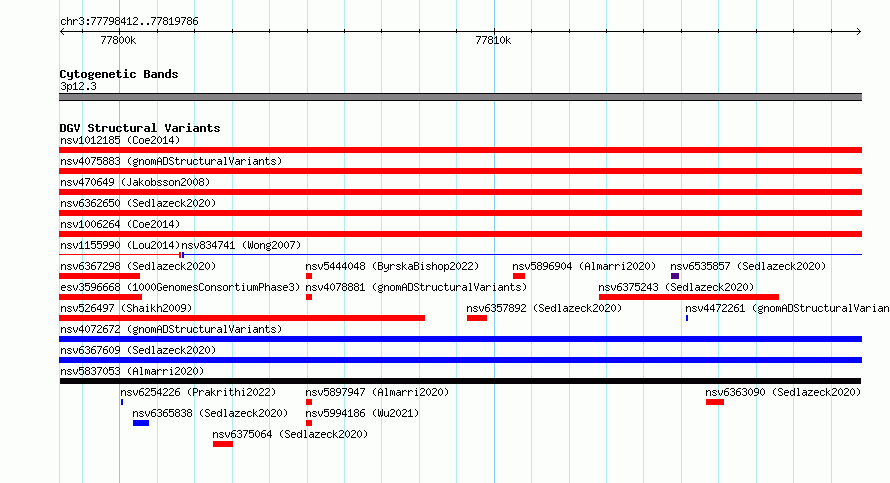Select the nsv6375243 red bar

click(x=689, y=297)
